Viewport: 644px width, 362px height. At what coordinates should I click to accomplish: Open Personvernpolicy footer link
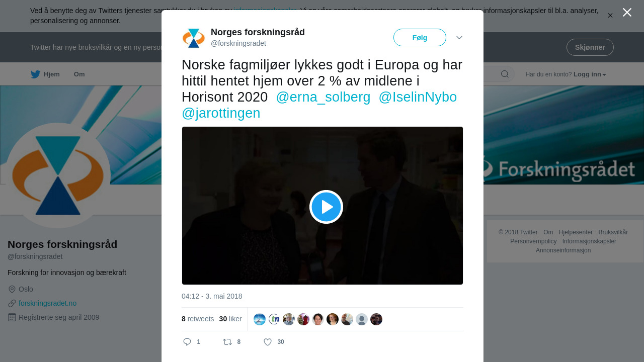533,241
